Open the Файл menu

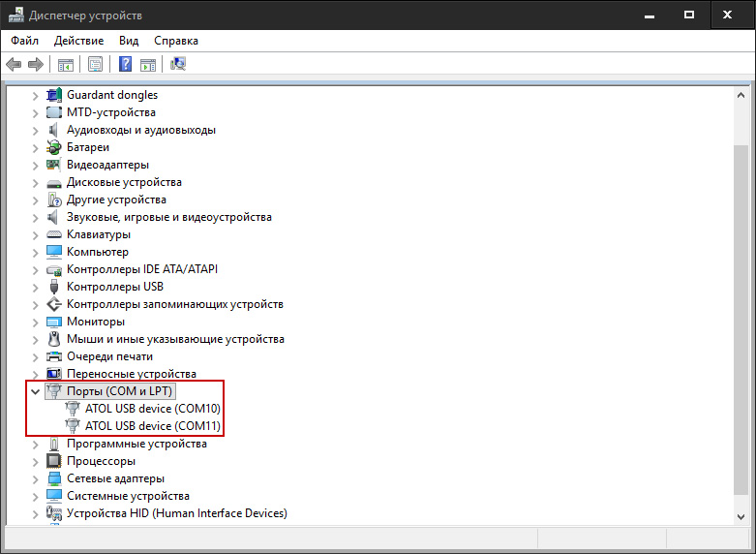24,41
